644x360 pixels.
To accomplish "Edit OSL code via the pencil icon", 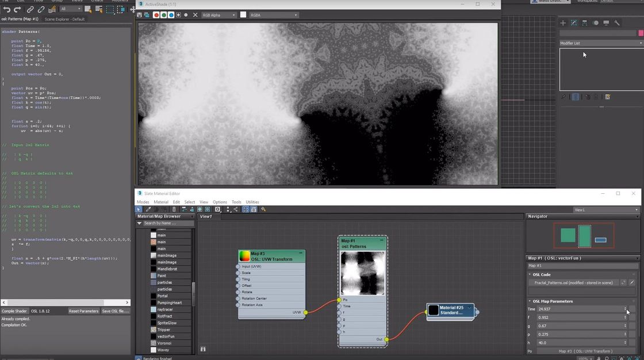I will coord(631,282).
